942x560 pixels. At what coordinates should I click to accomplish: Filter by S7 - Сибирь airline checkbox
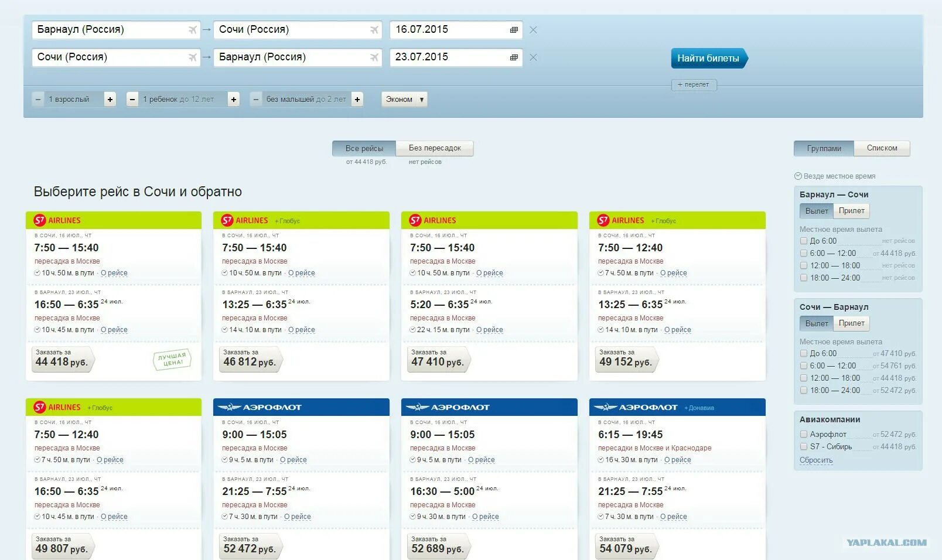804,446
